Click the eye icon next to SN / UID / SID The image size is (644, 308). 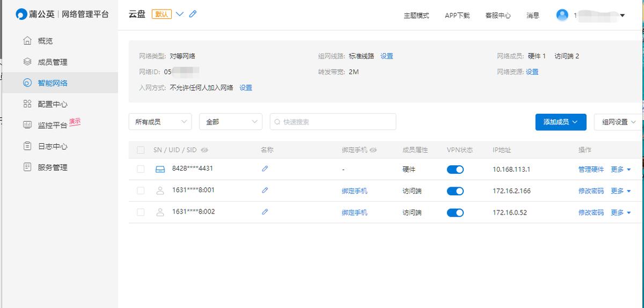click(204, 150)
